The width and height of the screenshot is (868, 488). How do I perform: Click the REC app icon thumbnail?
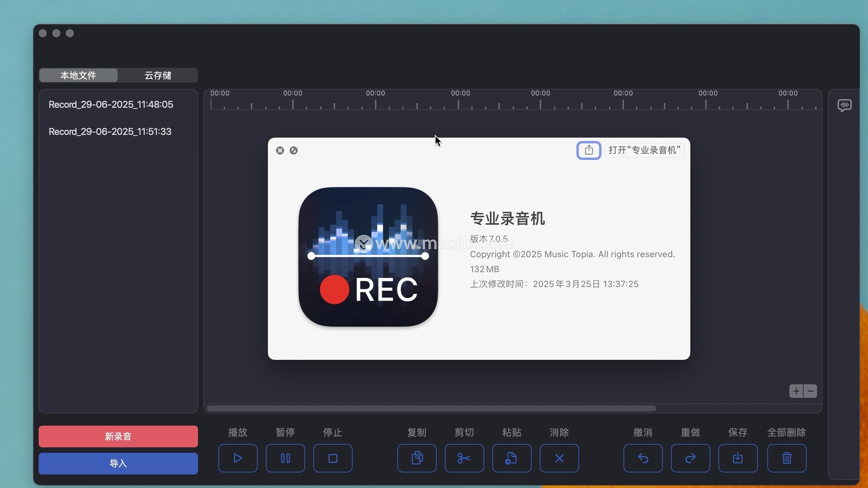click(x=368, y=257)
